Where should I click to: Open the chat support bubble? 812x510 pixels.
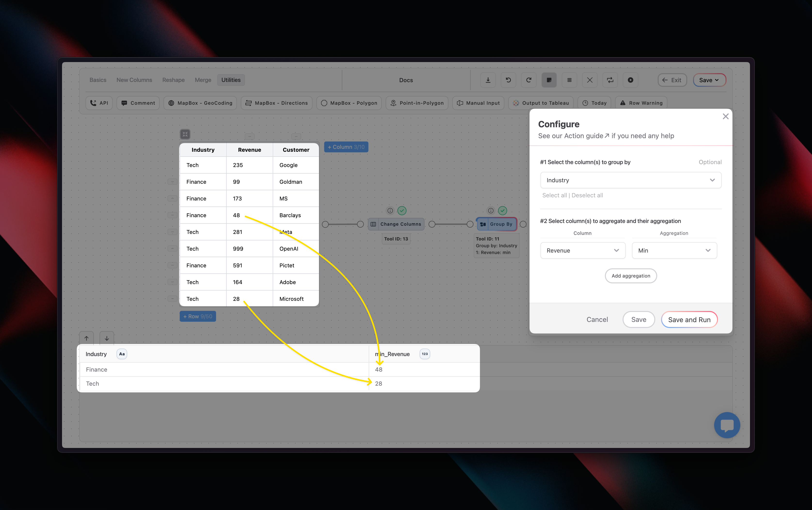click(727, 425)
